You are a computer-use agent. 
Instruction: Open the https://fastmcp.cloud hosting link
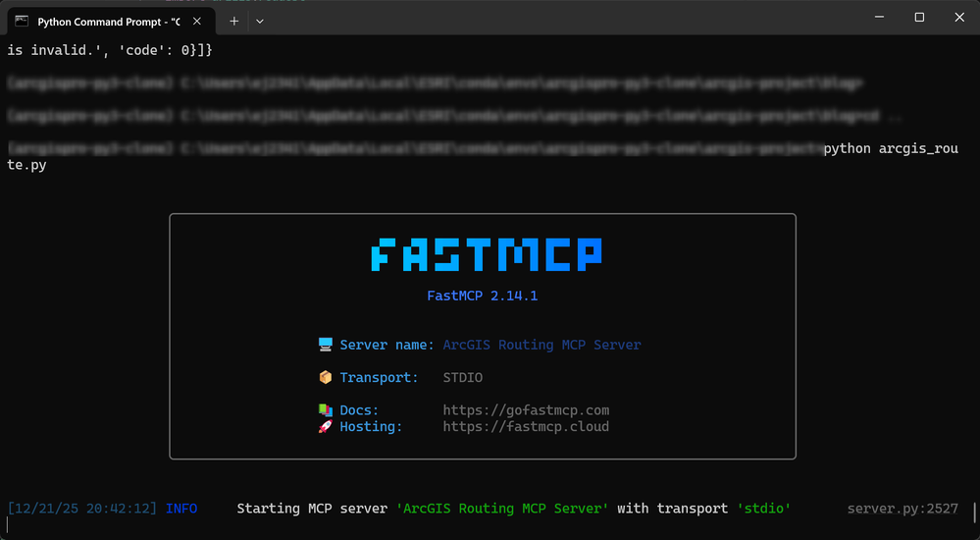526,427
